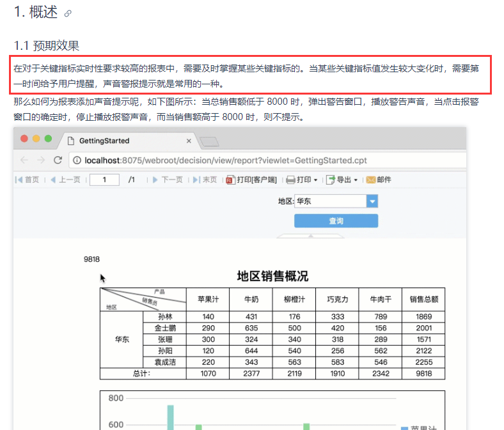This screenshot has height=430, width=504.
Task: Go to previous page 上一页
Action: click(x=66, y=180)
